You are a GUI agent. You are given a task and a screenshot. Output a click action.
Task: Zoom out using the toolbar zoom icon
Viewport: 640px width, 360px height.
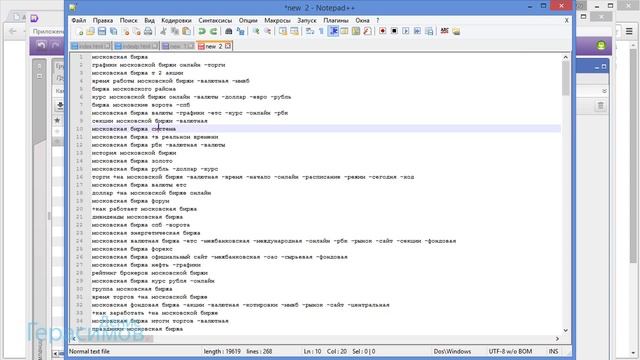pyautogui.click(x=267, y=31)
